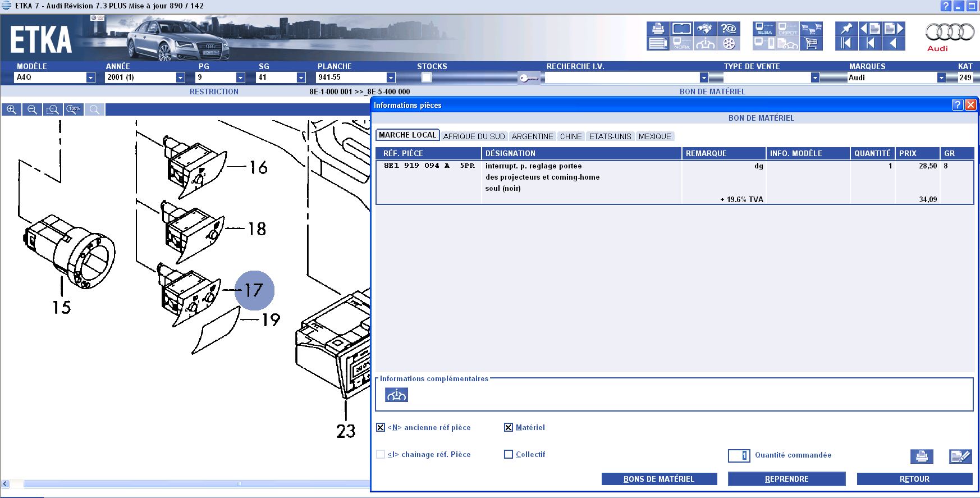980x498 pixels.
Task: Enable the Collectif checkbox
Action: [x=509, y=454]
